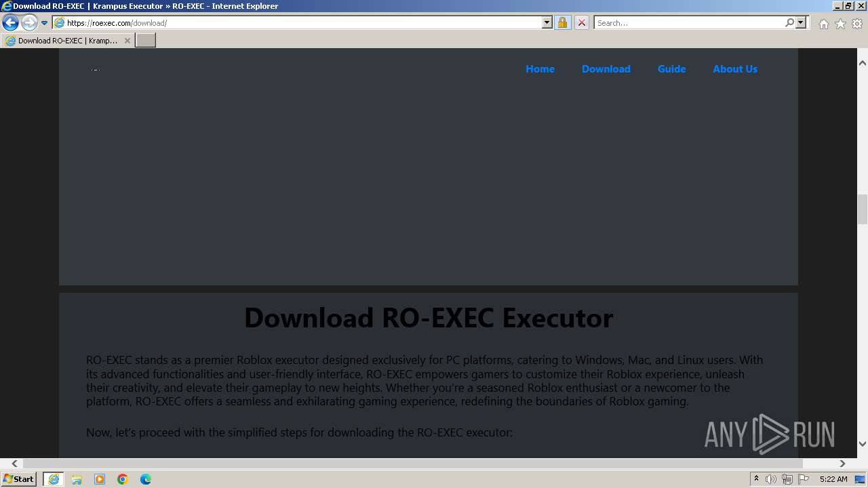The height and width of the screenshot is (488, 868).
Task: Open the About Us navigation link
Action: [x=735, y=69]
